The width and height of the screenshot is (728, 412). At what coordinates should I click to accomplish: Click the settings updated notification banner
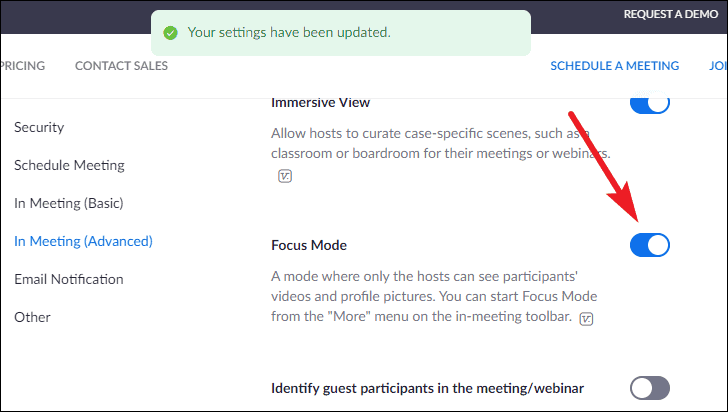point(340,32)
